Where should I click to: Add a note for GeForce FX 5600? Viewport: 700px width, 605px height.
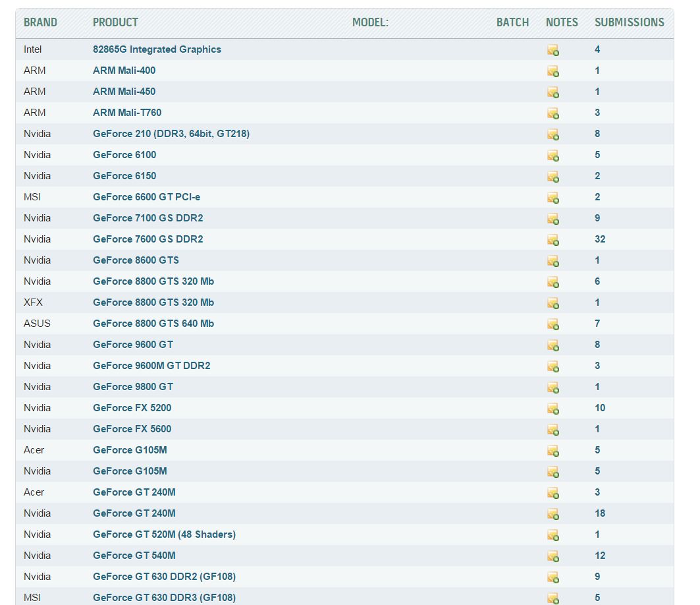pos(553,430)
